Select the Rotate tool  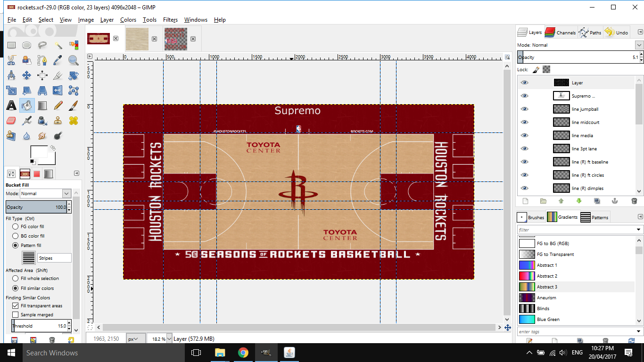coord(74,75)
